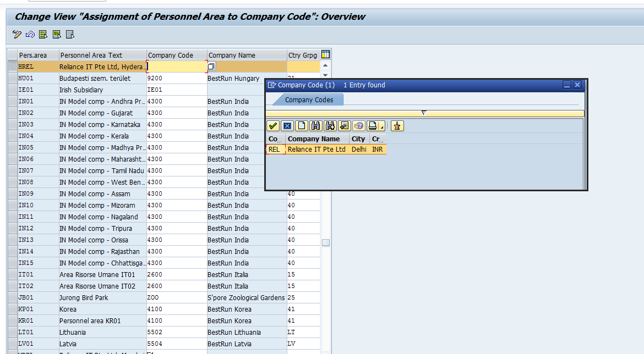Viewport: 644px width, 354px height.
Task: Open Find with the binoculars icon
Action: pyautogui.click(x=315, y=126)
